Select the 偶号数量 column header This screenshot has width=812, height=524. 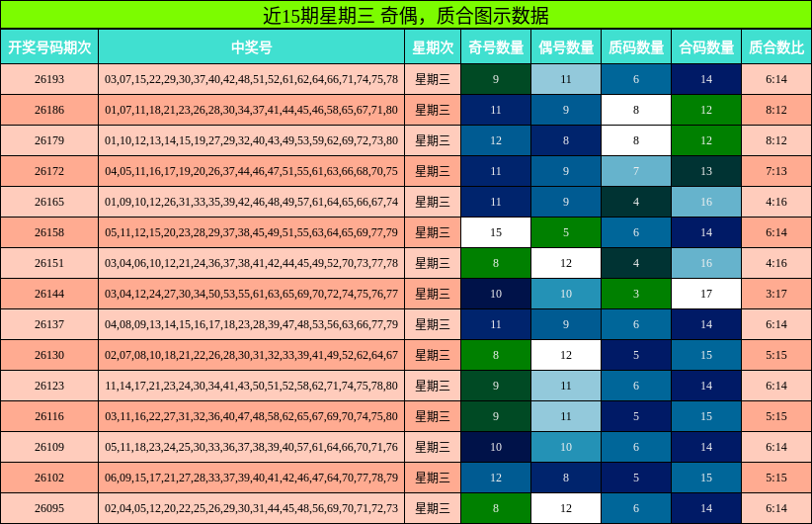tap(566, 47)
